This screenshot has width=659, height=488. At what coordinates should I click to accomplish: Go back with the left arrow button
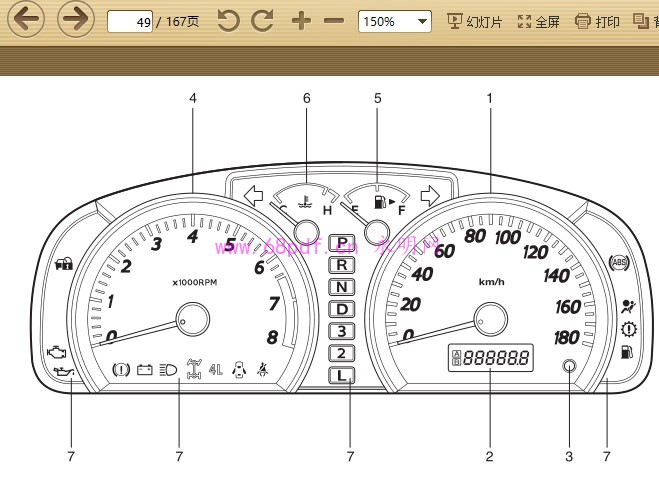26,20
